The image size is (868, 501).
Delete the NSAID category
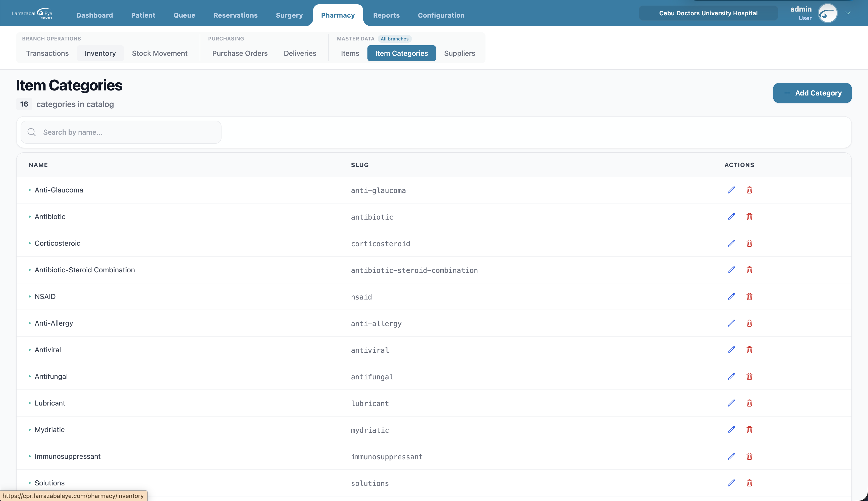pos(749,296)
